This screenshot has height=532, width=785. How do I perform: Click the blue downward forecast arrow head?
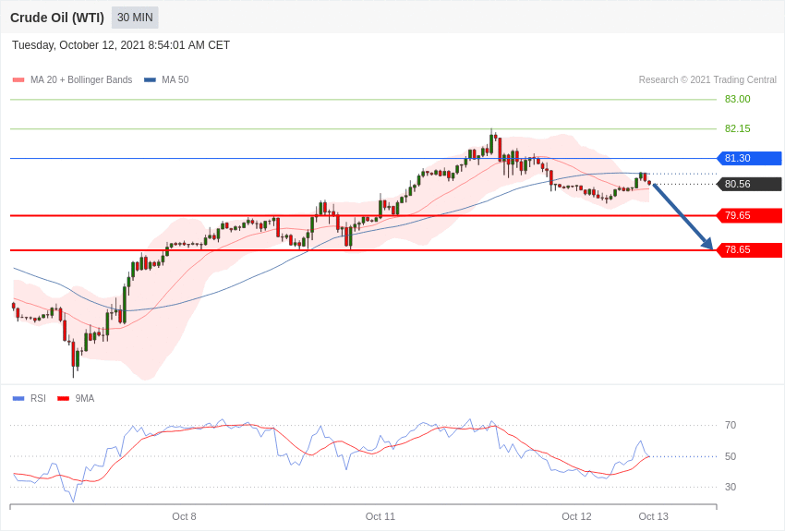(706, 243)
